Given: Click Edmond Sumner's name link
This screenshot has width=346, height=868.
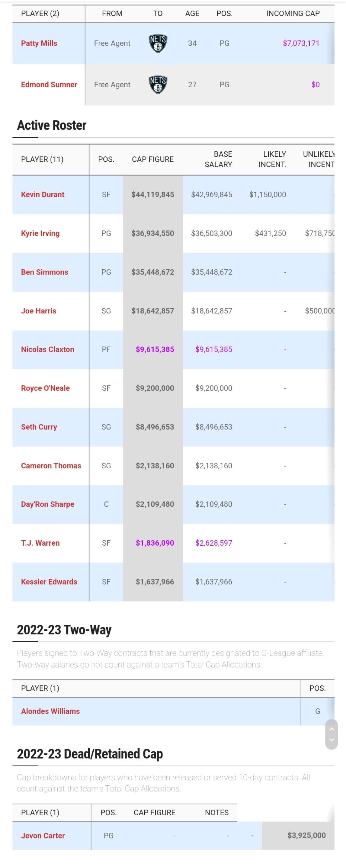Looking at the screenshot, I should click(49, 85).
